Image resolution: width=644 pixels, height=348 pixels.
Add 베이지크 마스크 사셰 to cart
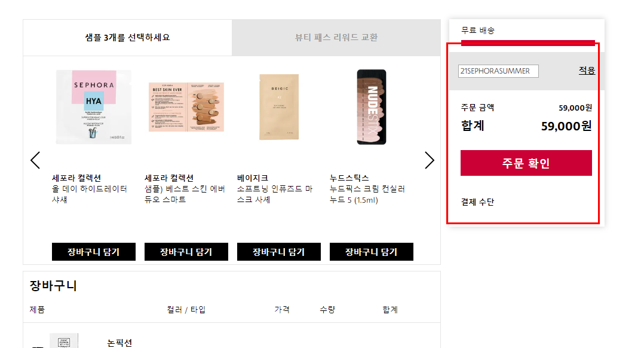(279, 252)
